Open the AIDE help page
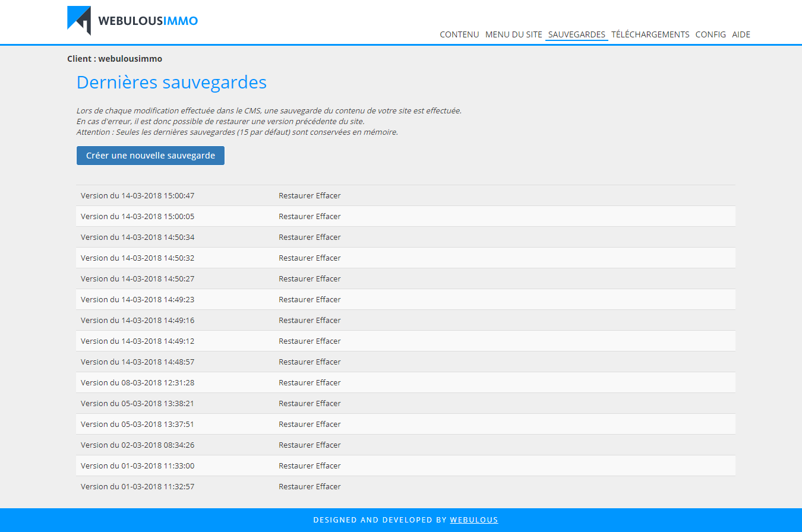Screen dimensions: 802x532 coord(741,34)
